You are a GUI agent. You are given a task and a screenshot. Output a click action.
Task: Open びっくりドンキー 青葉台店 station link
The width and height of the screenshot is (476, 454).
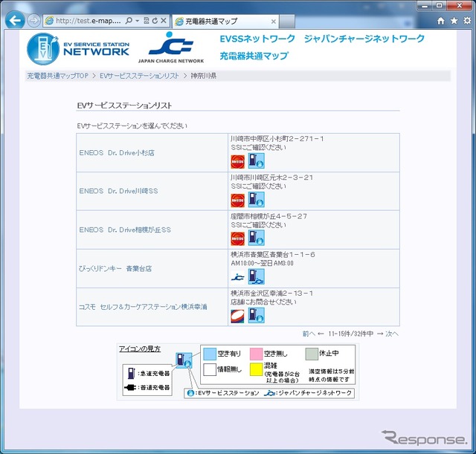(115, 269)
